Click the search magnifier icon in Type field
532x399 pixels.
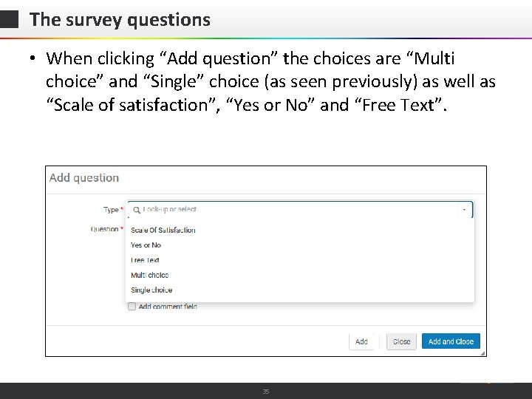(x=137, y=210)
